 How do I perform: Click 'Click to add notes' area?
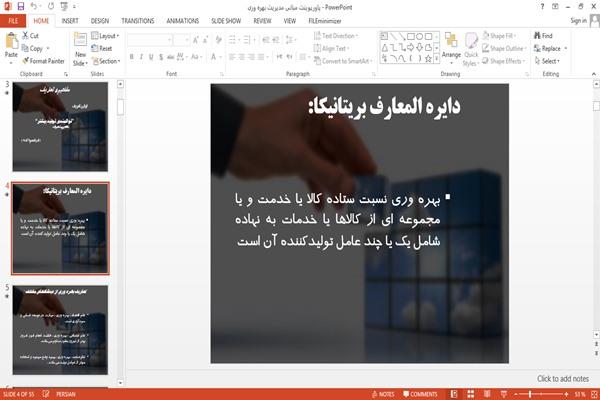pyautogui.click(x=562, y=379)
